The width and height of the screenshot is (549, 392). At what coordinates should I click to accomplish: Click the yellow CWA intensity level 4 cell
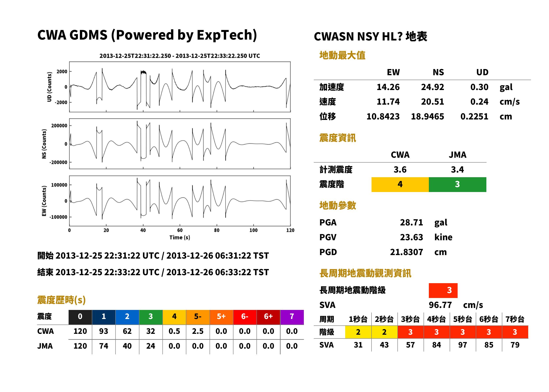tap(400, 184)
